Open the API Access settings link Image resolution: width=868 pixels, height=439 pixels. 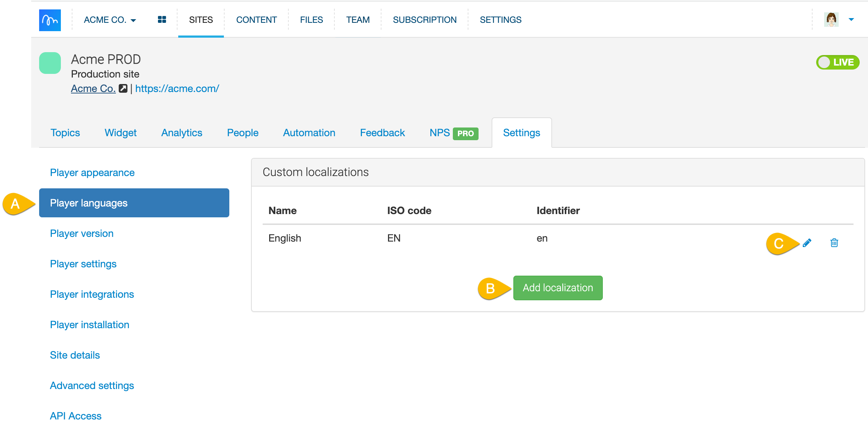tap(76, 416)
